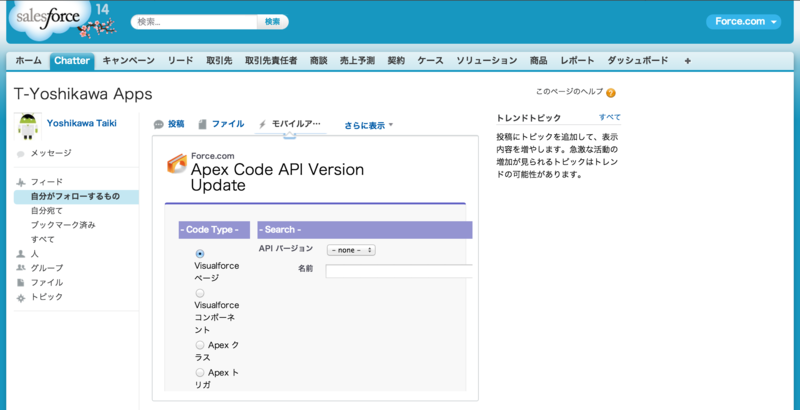This screenshot has height=410, width=800.
Task: Click the Force.com Apex app icon
Action: [x=177, y=164]
